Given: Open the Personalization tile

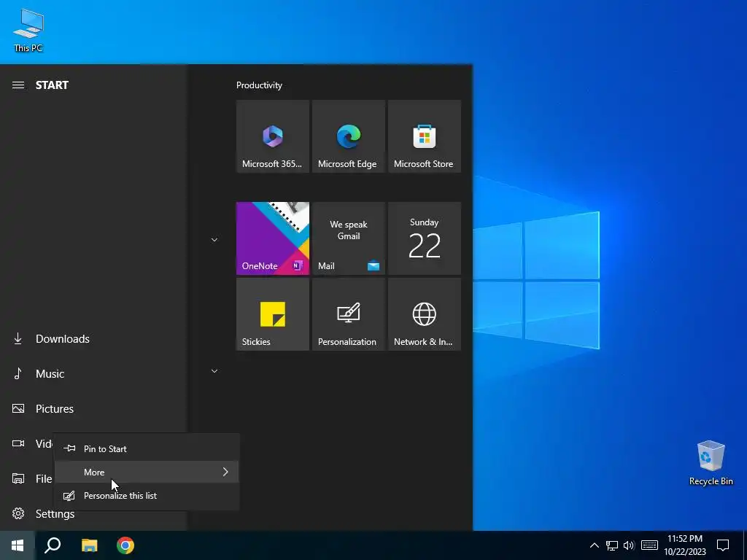Looking at the screenshot, I should [348, 314].
